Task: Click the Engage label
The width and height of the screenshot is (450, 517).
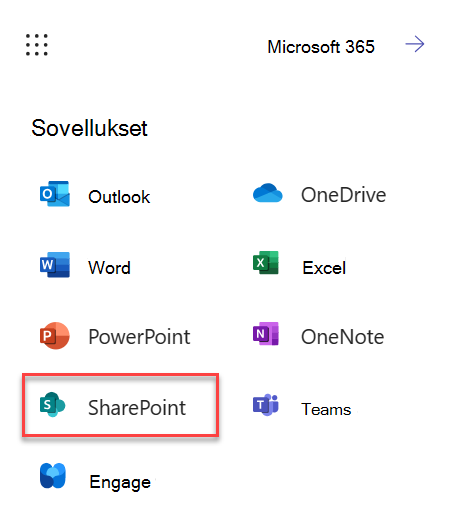Action: pyautogui.click(x=120, y=482)
